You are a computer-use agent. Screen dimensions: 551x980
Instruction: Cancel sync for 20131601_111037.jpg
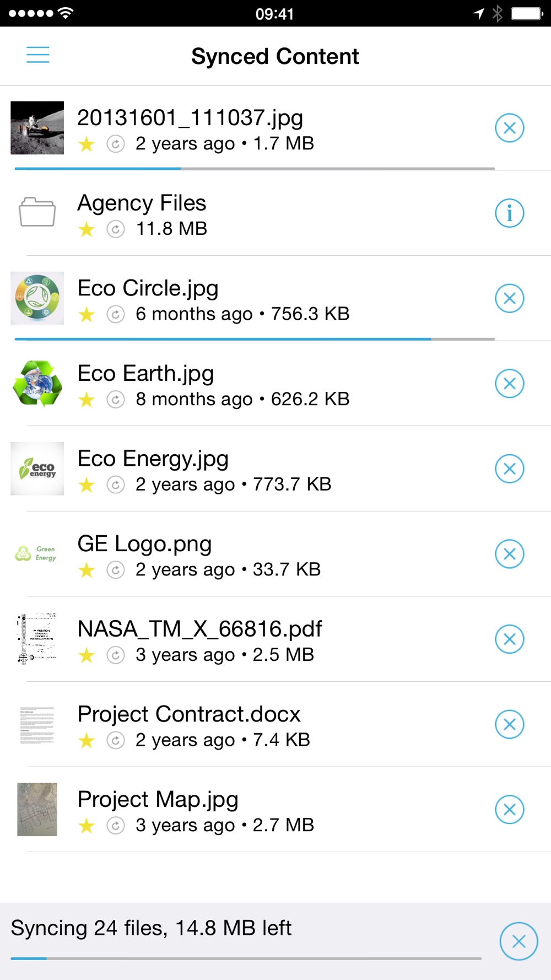point(509,128)
